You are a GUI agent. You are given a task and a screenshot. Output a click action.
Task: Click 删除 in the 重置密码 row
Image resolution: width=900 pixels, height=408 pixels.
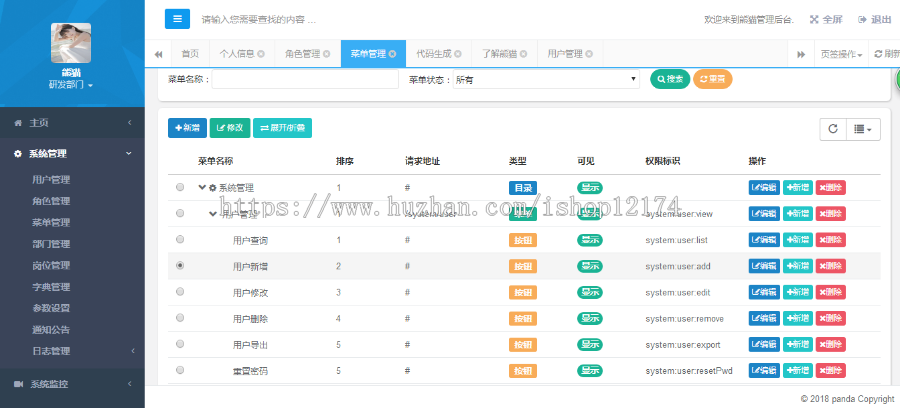tap(831, 370)
